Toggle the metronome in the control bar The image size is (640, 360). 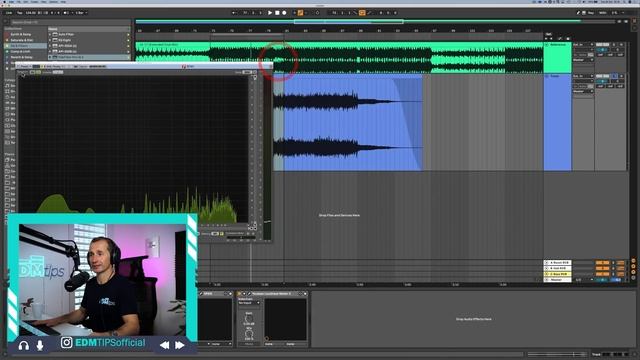[x=66, y=13]
